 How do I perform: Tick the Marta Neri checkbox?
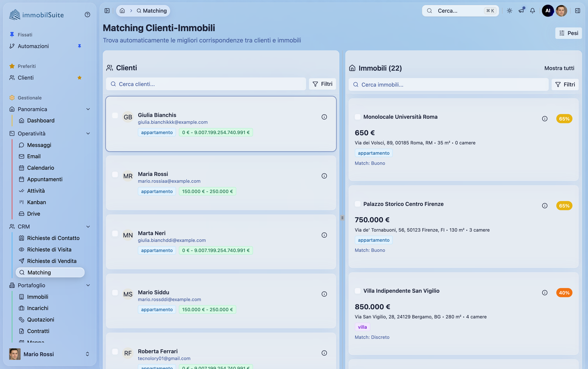pos(115,234)
